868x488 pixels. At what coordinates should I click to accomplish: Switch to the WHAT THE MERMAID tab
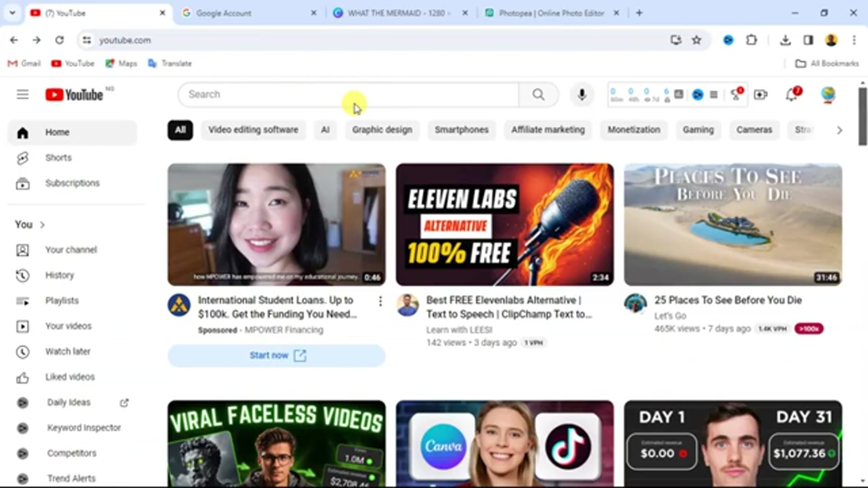(x=400, y=13)
